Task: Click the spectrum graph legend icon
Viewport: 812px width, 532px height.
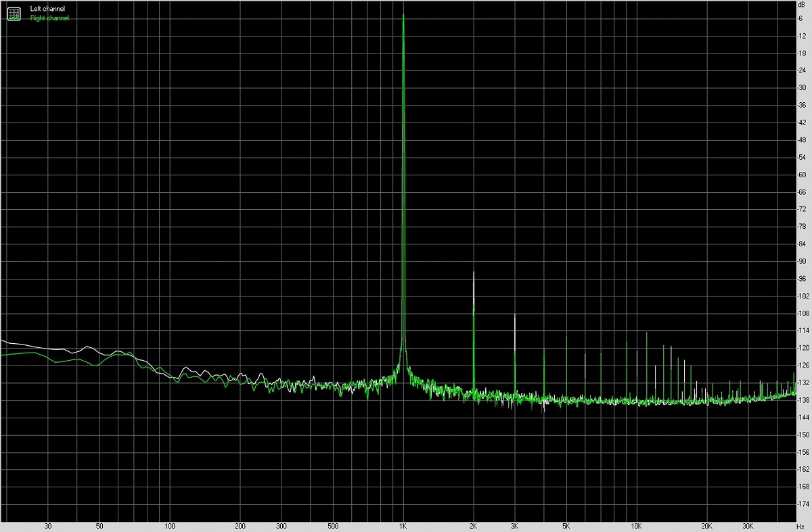Action: pyautogui.click(x=14, y=13)
